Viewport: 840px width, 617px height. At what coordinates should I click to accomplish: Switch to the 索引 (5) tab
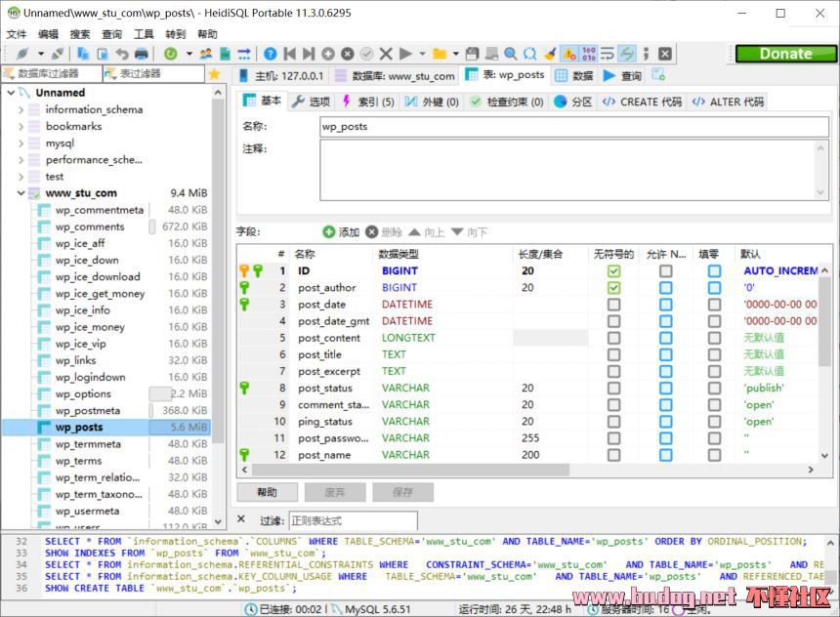point(368,102)
